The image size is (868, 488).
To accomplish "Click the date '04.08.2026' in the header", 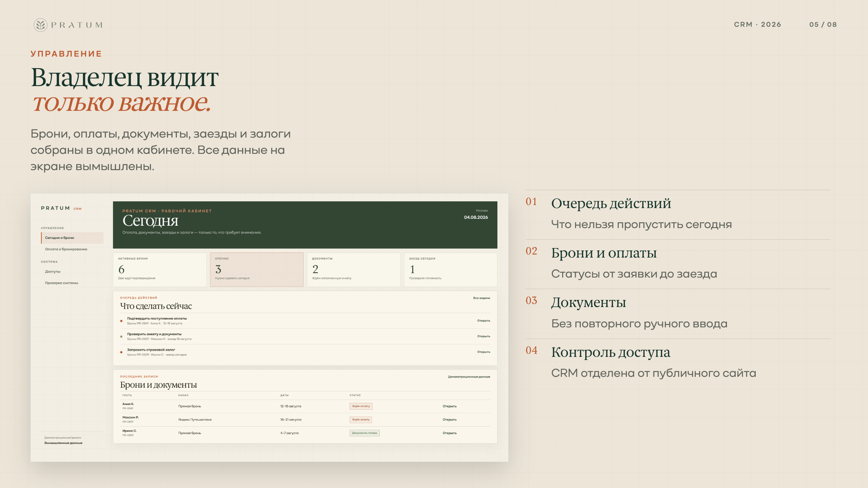I will pos(476,217).
